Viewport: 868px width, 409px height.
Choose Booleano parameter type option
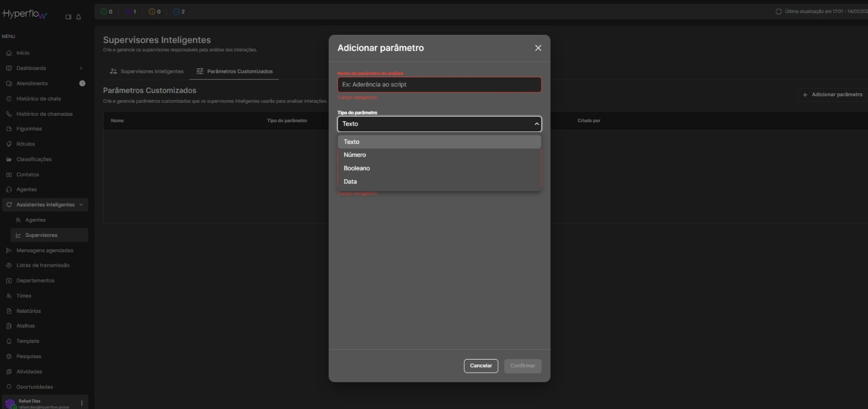click(356, 168)
